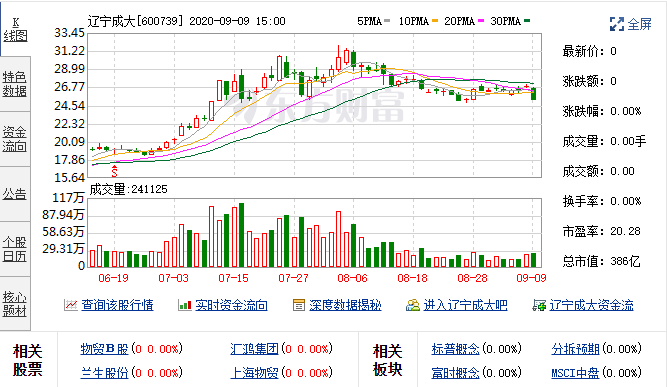Click the magenta 20PMA legend swatch
The height and width of the screenshot is (387, 667).
click(x=481, y=20)
